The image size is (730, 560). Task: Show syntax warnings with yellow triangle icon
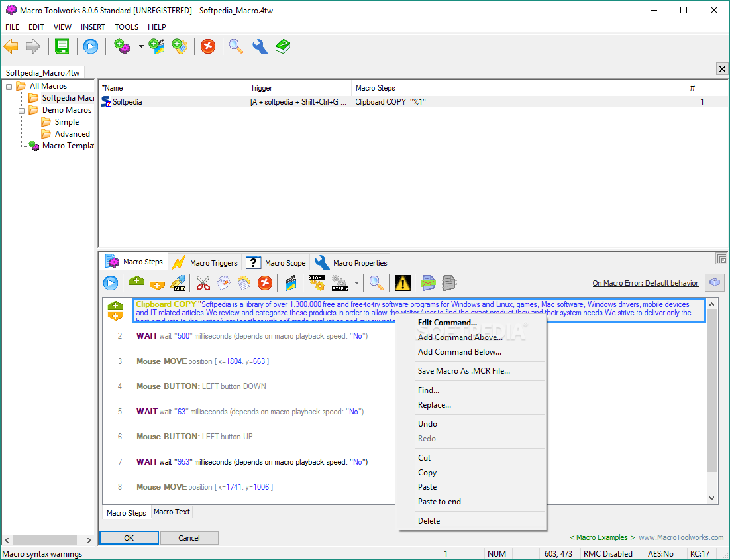click(403, 283)
